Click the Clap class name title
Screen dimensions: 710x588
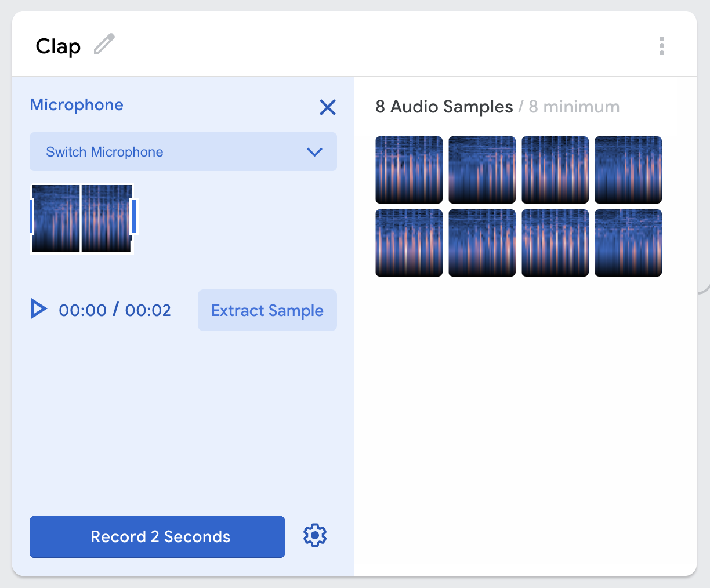tap(58, 46)
